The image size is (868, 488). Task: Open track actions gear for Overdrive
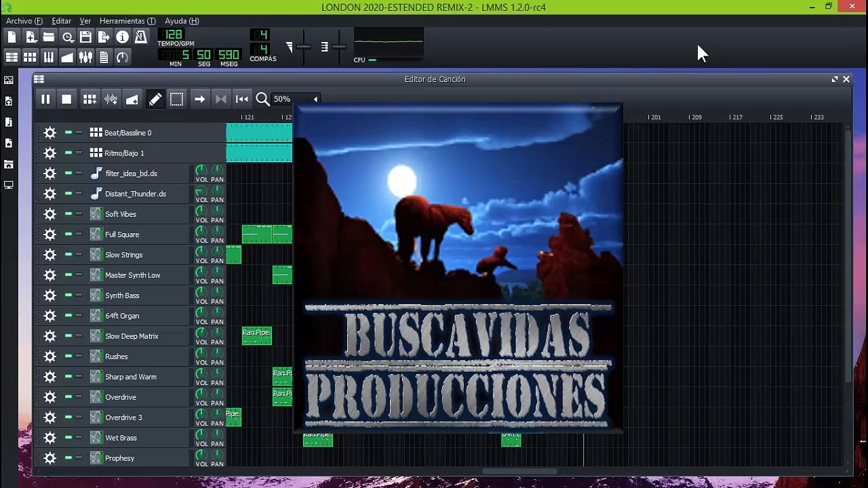[x=50, y=397]
